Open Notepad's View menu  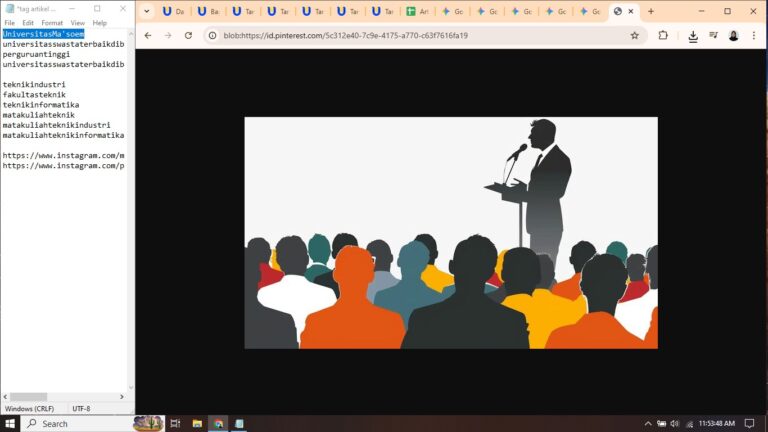click(77, 23)
